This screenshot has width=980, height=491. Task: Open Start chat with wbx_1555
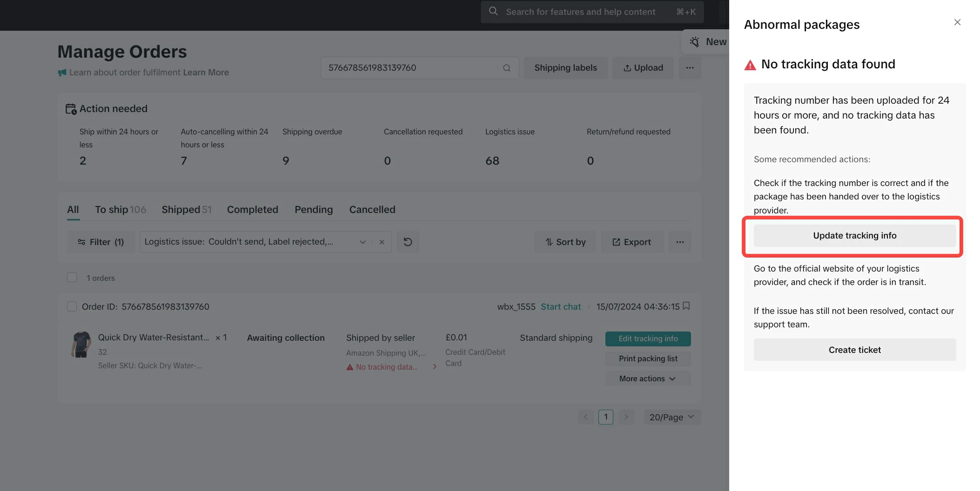click(x=561, y=307)
